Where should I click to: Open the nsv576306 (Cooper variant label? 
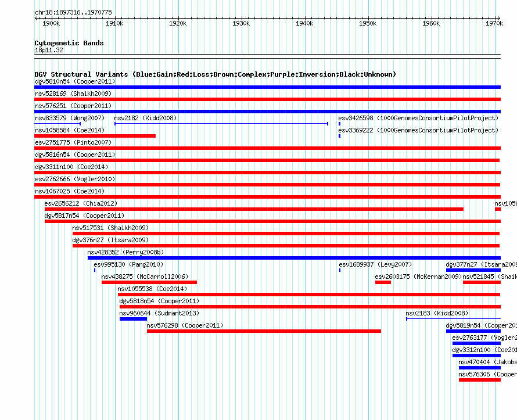tap(487, 374)
